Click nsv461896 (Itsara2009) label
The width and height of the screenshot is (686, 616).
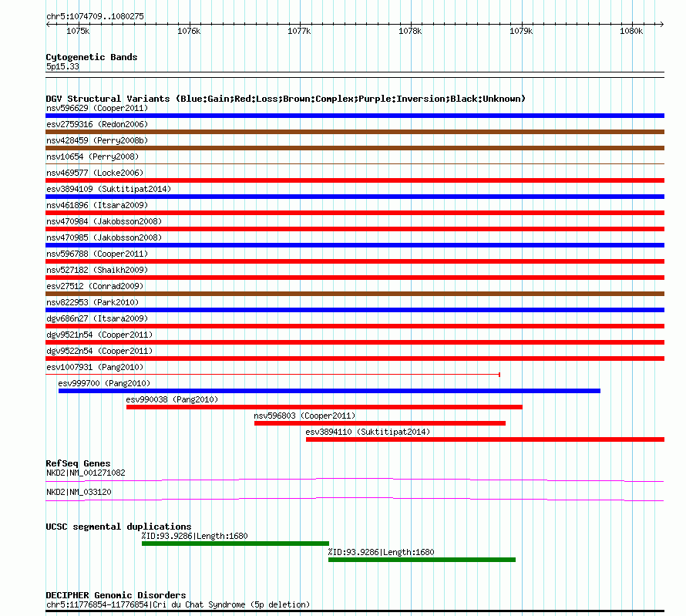pos(97,205)
